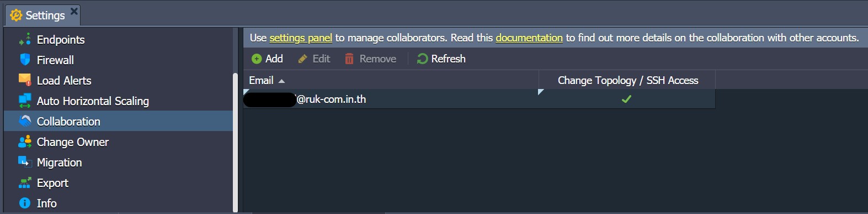The height and width of the screenshot is (214, 868).
Task: Click the Change Owner people icon
Action: [x=25, y=142]
